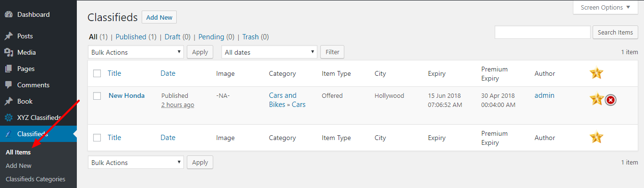This screenshot has height=188, width=644.
Task: Toggle select-all checkbox in table footer
Action: (97, 138)
